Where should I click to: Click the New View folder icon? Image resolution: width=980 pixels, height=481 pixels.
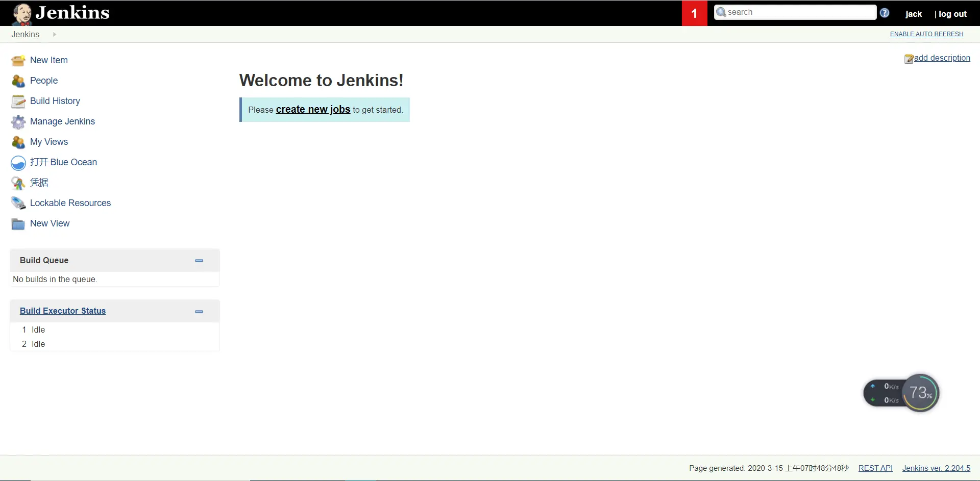tap(18, 224)
